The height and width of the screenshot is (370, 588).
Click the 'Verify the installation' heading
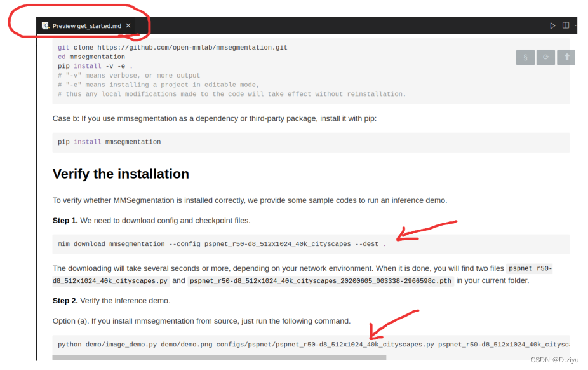[121, 174]
